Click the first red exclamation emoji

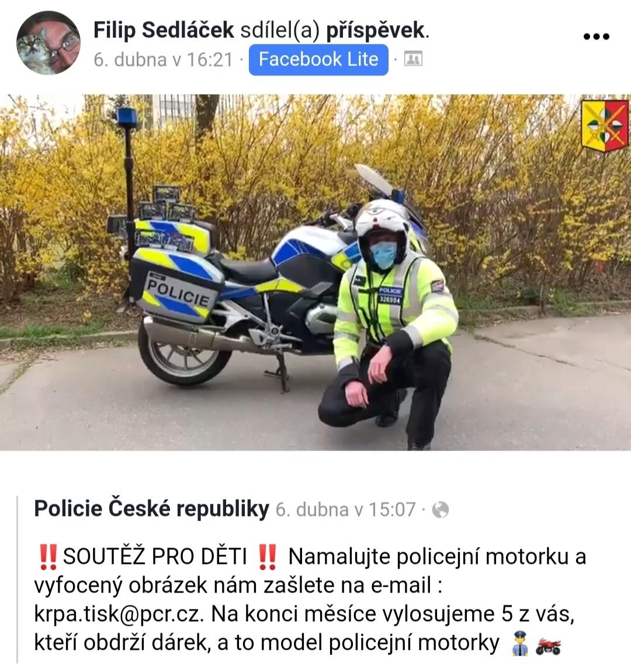[x=47, y=557]
